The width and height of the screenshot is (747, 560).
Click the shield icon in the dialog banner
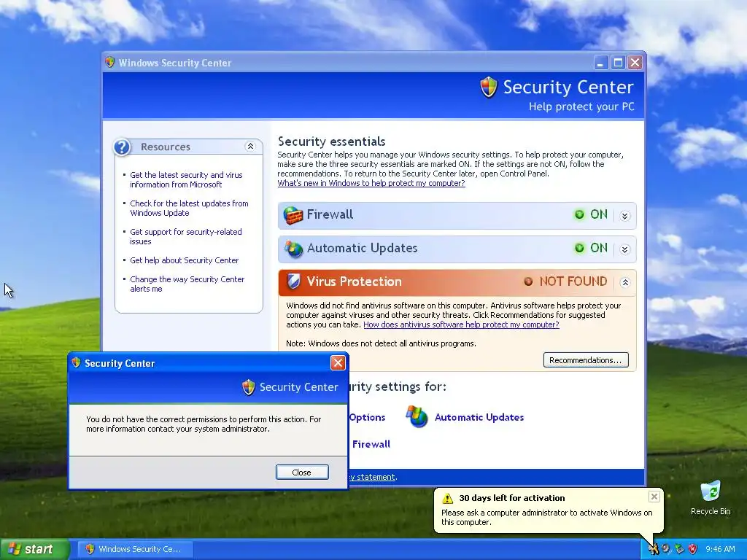click(249, 387)
